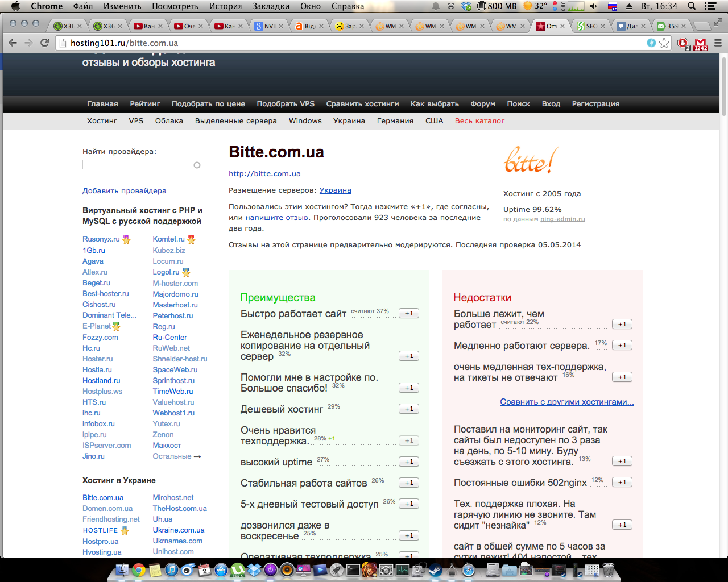
Task: Launch iTunes from the dock
Action: (171, 569)
